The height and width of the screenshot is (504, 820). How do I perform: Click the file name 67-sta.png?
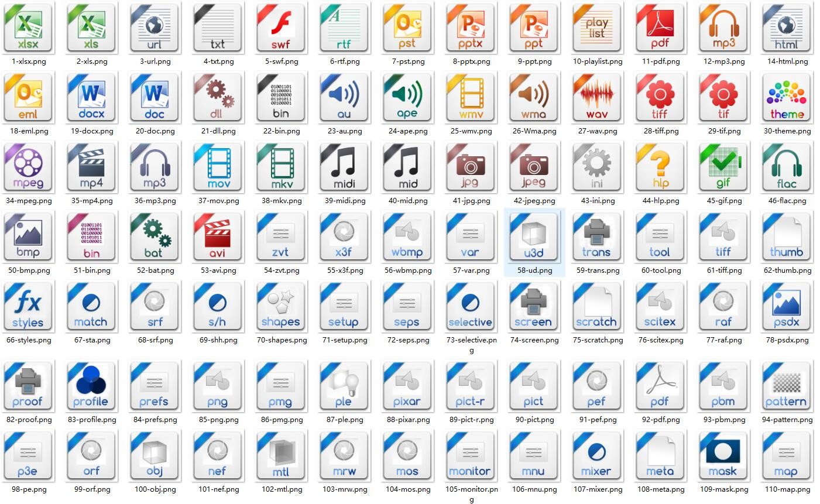(92, 340)
